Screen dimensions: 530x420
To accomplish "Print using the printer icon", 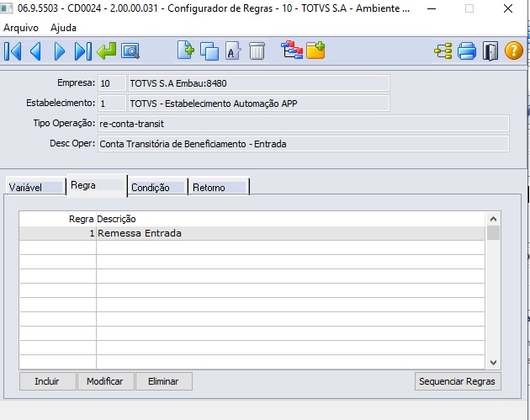I will [x=467, y=51].
